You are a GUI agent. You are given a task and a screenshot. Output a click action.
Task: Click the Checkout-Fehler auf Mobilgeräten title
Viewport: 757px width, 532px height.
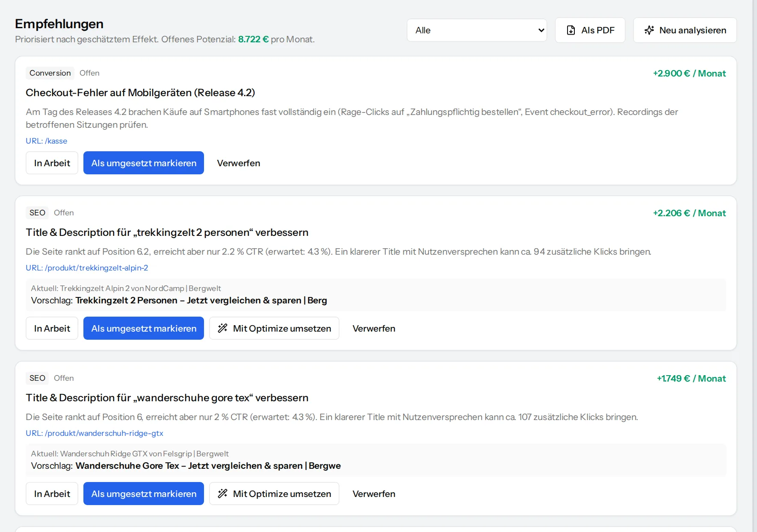[140, 93]
